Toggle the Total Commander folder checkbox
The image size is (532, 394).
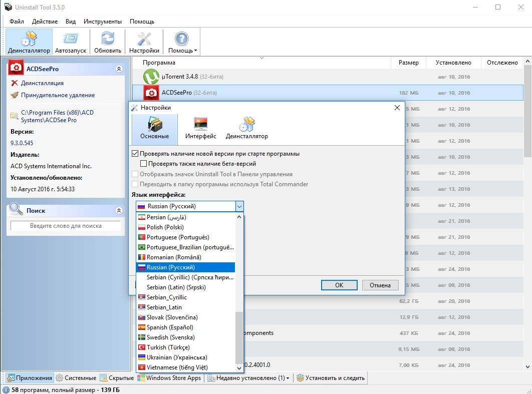point(135,184)
